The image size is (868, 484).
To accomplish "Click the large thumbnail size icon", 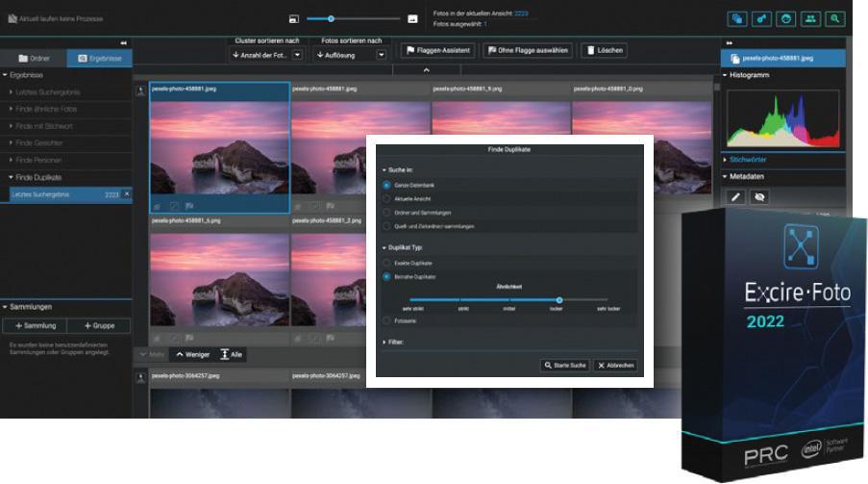I will [x=412, y=19].
